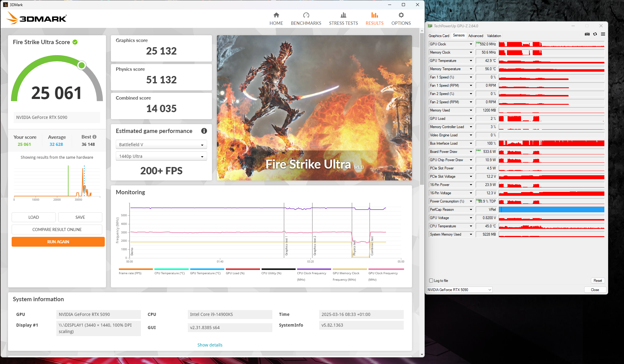Open the GPU-Z hamburger menu icon
This screenshot has height=364, width=624.
coord(603,34)
